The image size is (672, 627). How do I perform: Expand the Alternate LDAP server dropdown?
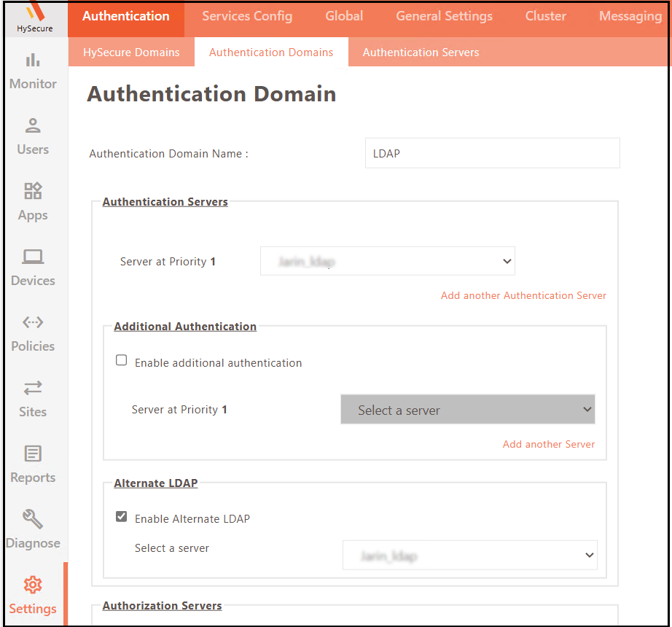(469, 556)
